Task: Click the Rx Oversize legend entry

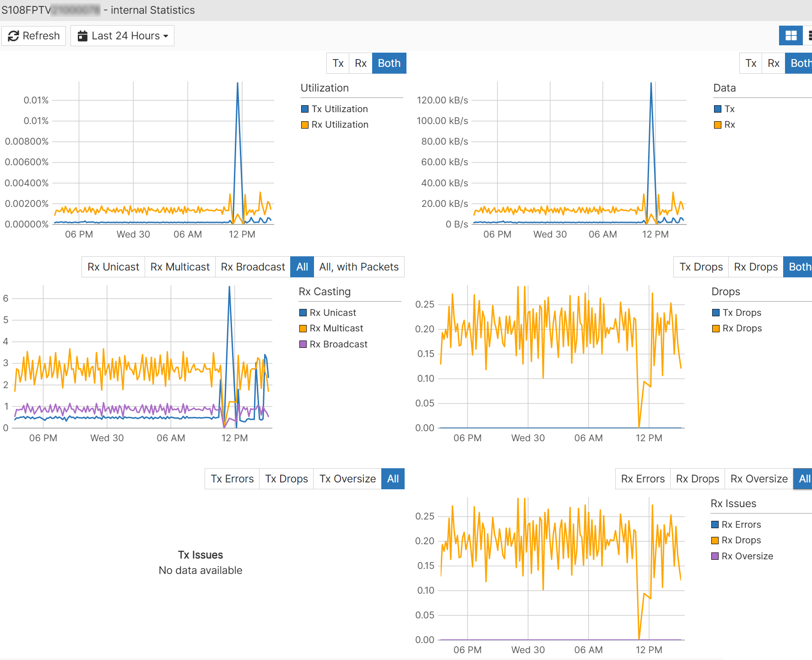Action: point(747,556)
